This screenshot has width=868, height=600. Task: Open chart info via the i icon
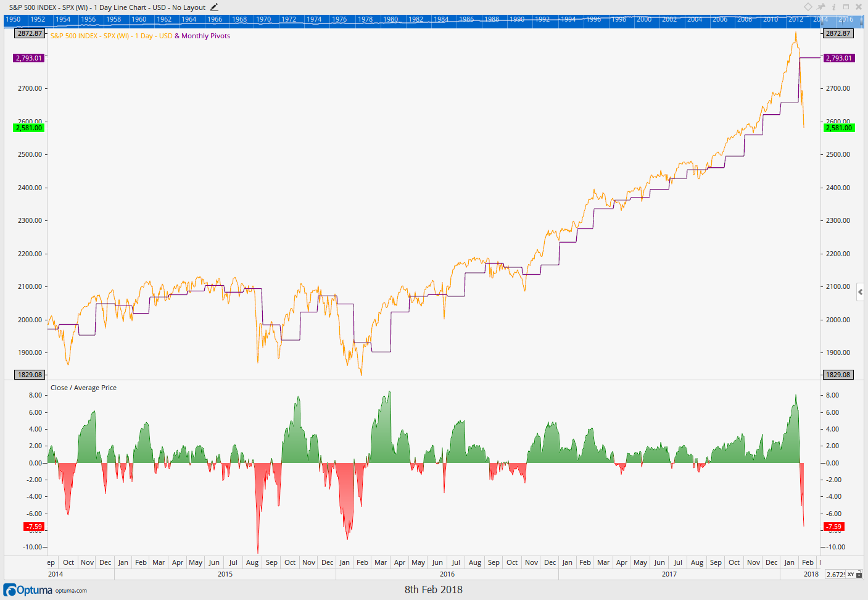(834, 7)
